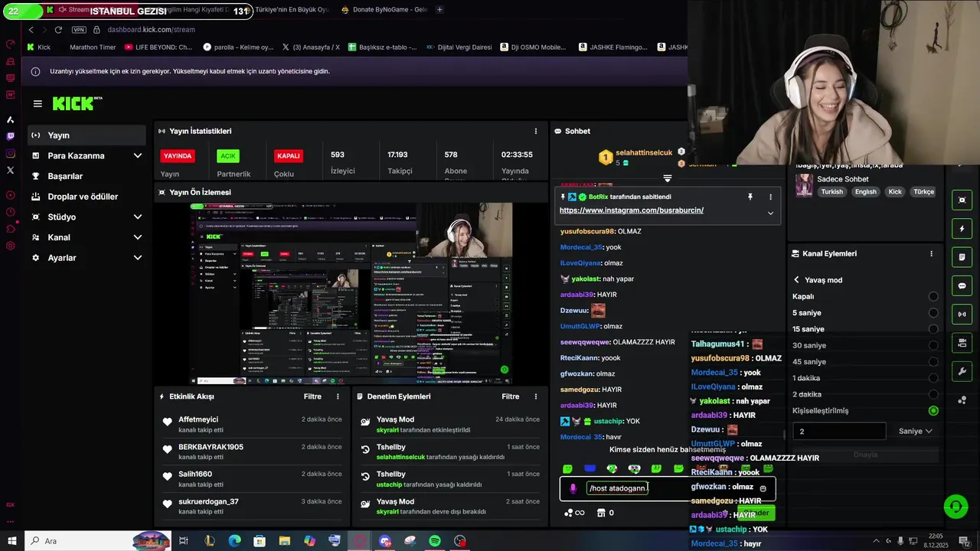
Task: Click the screen capture icon in right rail
Action: click(962, 200)
